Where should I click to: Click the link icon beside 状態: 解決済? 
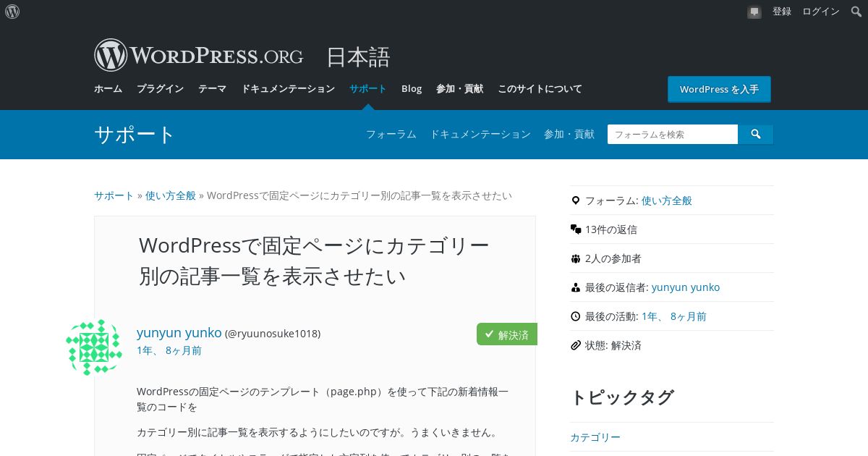click(576, 345)
